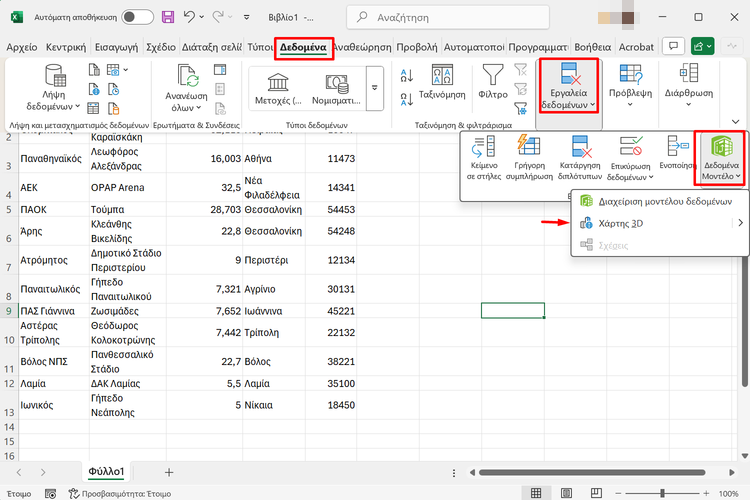The height and width of the screenshot is (500, 750).
Task: Open the Αρχείο tab
Action: pyautogui.click(x=22, y=47)
